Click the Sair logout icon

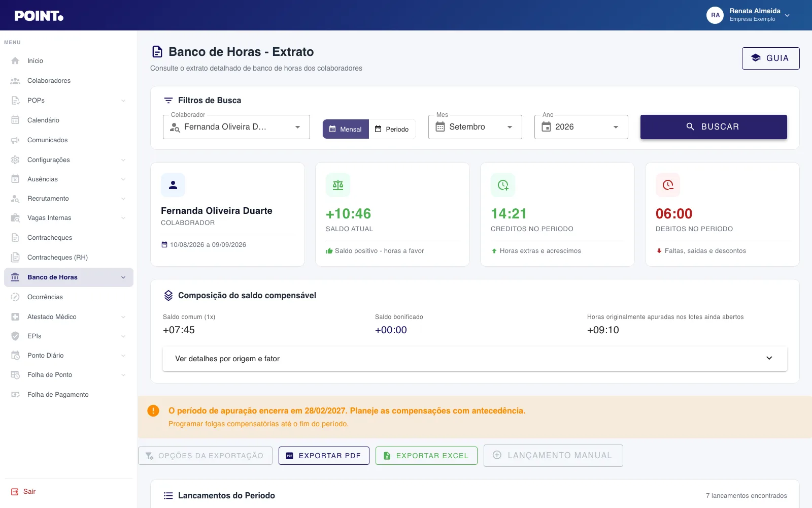tap(15, 492)
